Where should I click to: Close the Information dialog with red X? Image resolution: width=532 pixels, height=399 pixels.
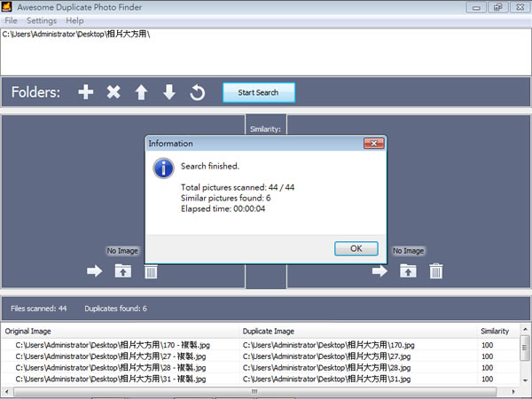coord(373,144)
